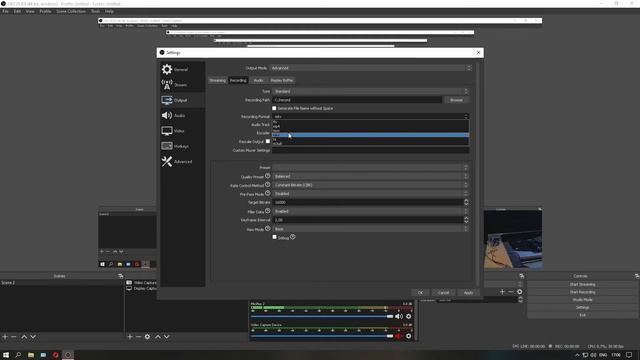Pop out the Scenes dock
This screenshot has height=360, width=640.
[x=120, y=276]
